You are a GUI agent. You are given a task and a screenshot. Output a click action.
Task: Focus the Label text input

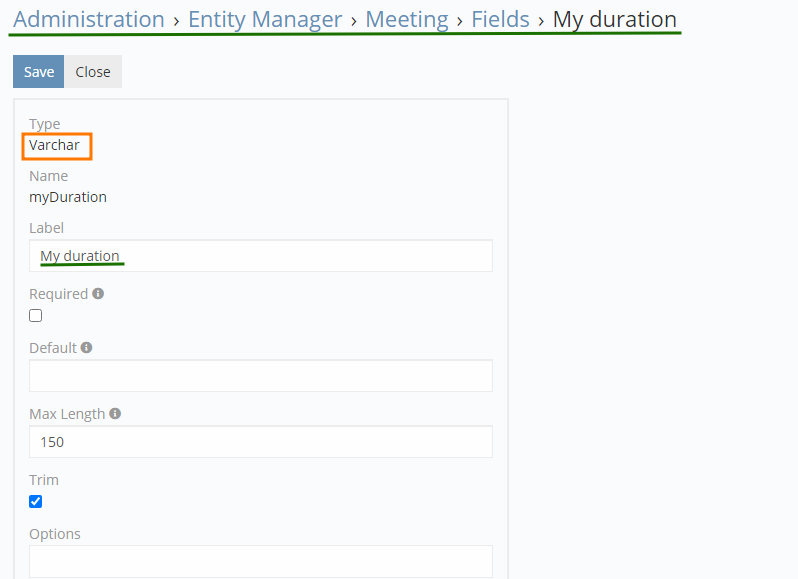[x=260, y=256]
